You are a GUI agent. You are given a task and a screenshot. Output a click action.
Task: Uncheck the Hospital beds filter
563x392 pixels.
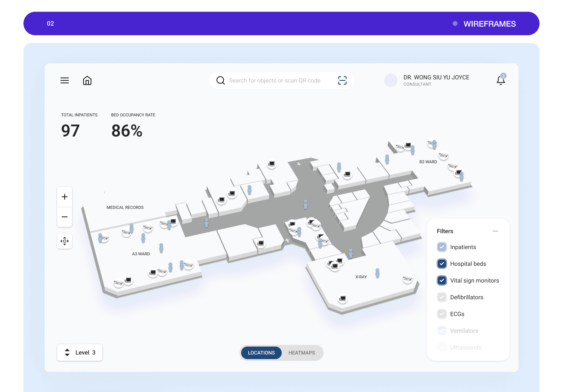click(442, 264)
